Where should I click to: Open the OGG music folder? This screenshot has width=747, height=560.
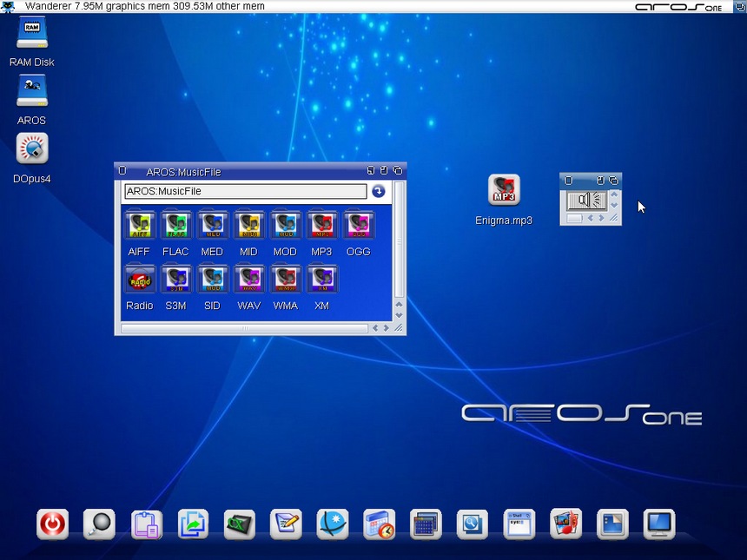point(358,226)
